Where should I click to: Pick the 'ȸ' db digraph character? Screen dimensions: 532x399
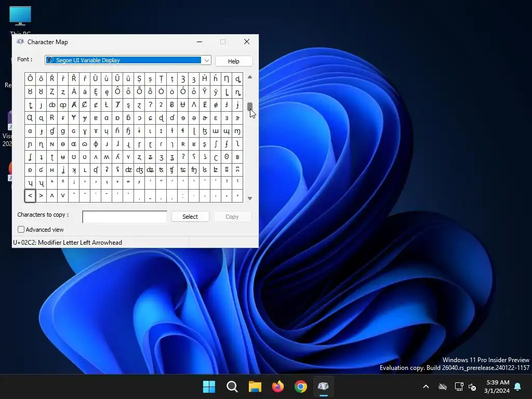(x=52, y=105)
